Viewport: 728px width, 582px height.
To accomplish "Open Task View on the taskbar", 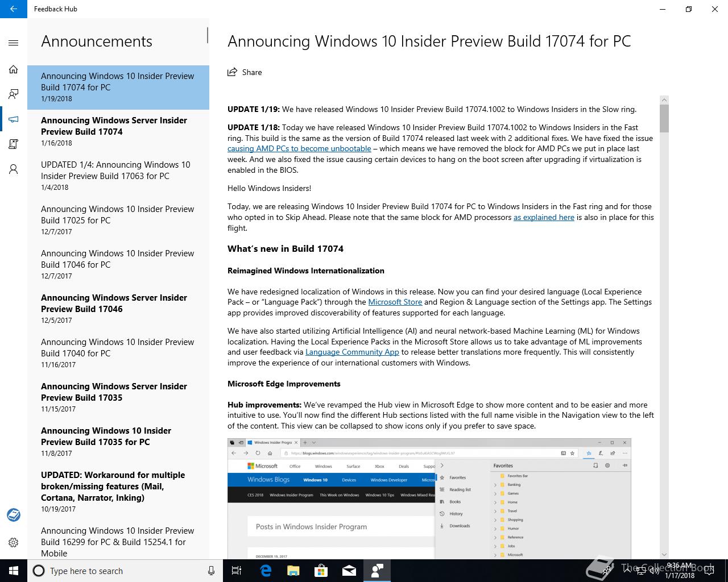I will coord(237,571).
